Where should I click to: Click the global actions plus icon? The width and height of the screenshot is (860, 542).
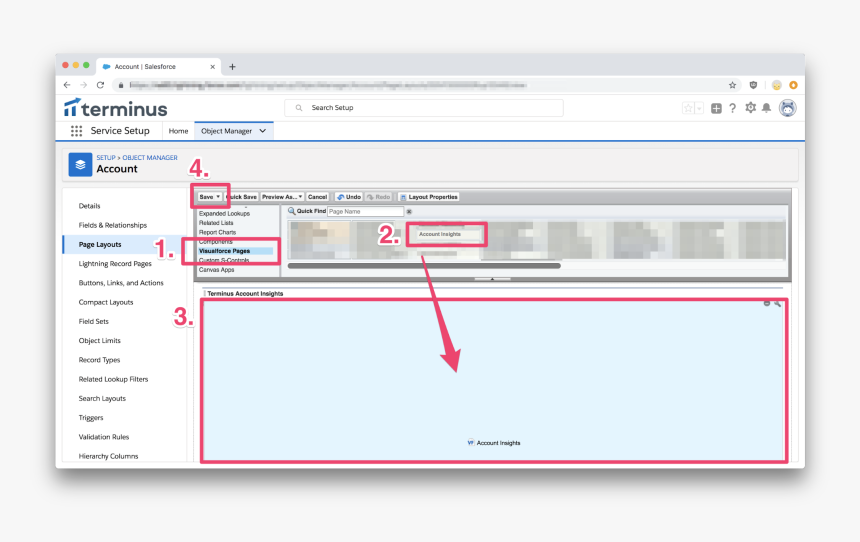click(x=716, y=108)
